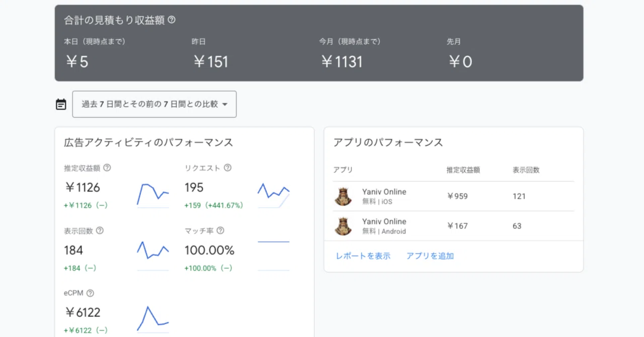Click 推定収益額 column header in app table

[x=463, y=170]
